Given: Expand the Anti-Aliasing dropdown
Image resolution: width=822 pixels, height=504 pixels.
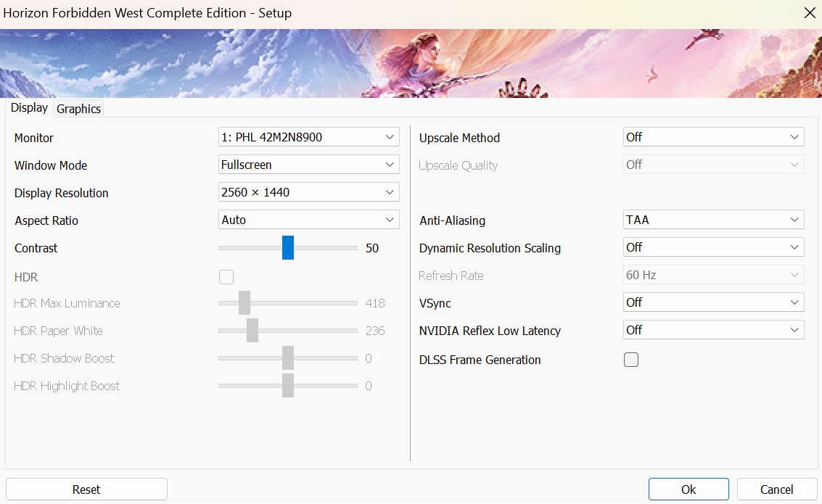Looking at the screenshot, I should coord(713,220).
